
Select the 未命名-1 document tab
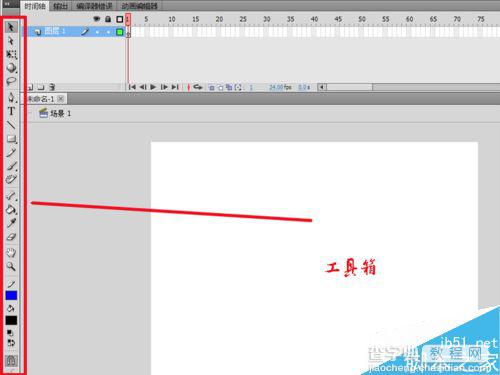[41, 99]
